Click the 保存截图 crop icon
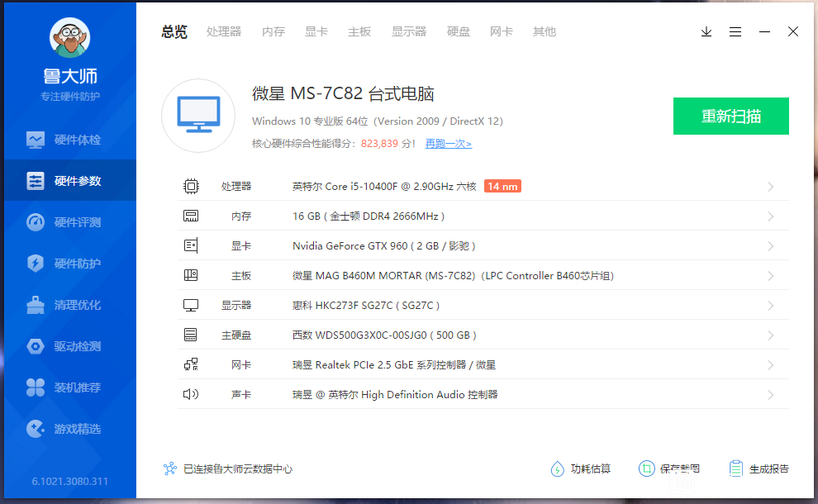Image resolution: width=818 pixels, height=504 pixels. (646, 469)
